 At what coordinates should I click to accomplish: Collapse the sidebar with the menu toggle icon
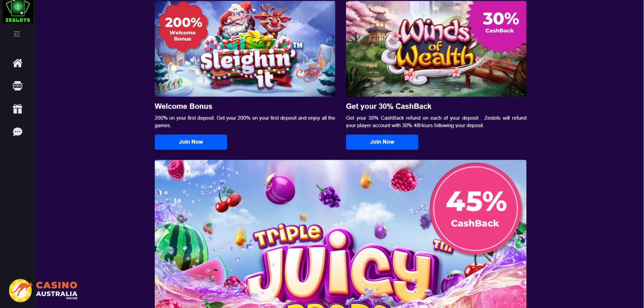[x=17, y=34]
